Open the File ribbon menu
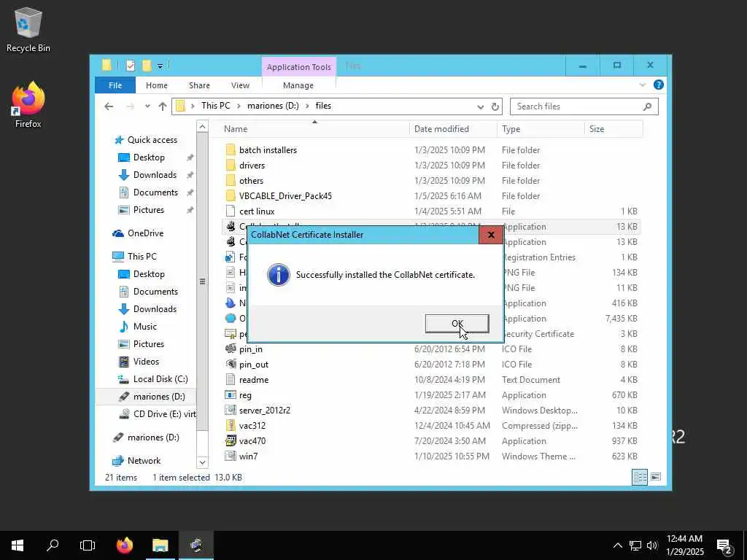747x560 pixels. pos(115,85)
